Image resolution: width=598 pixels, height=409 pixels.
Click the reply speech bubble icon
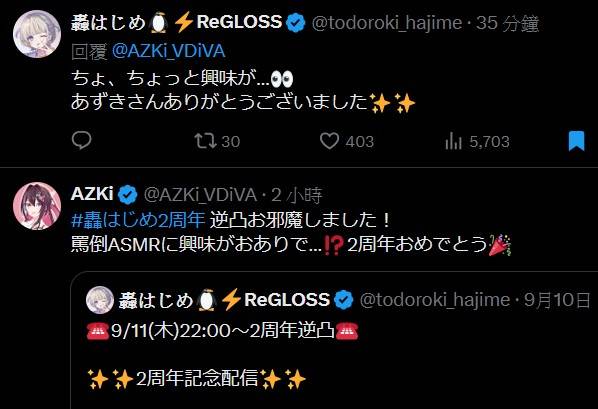click(x=82, y=140)
